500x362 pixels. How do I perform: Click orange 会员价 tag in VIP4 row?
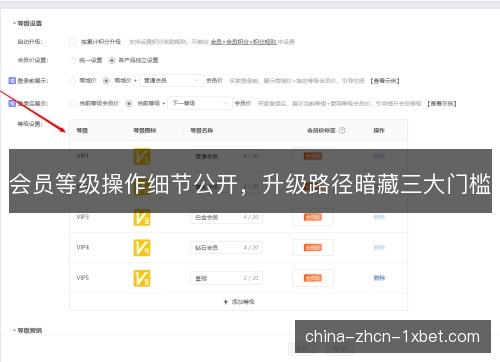[313, 248]
